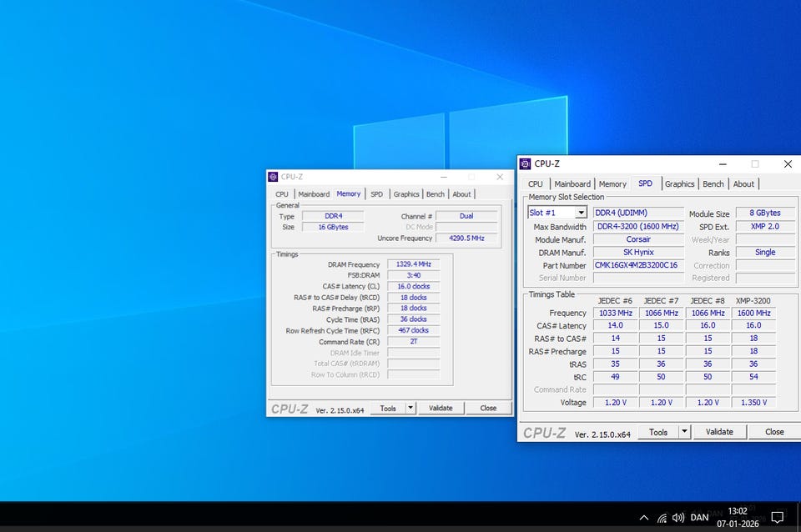Viewport: 801px width, 532px height.
Task: Click the CPU-Z icon in the Memory window title bar
Action: click(x=273, y=177)
